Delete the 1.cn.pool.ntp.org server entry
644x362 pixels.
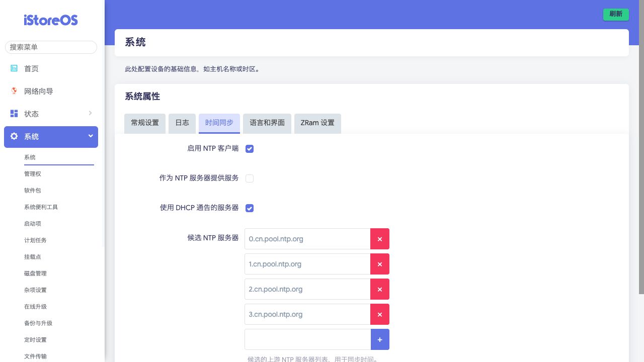(x=379, y=264)
